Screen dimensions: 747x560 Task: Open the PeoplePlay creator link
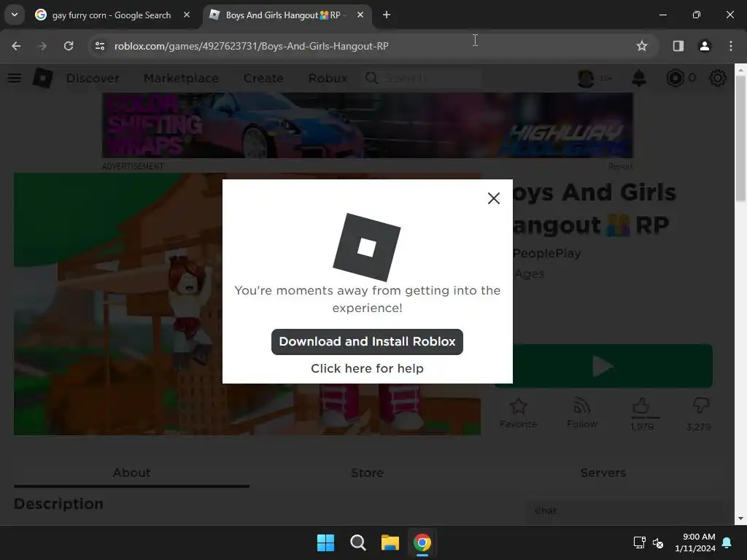tap(546, 253)
